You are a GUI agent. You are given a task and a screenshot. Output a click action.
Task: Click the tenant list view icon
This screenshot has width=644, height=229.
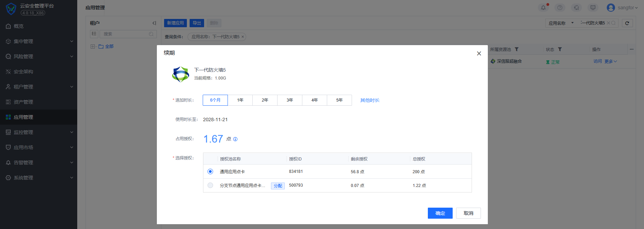[94, 34]
